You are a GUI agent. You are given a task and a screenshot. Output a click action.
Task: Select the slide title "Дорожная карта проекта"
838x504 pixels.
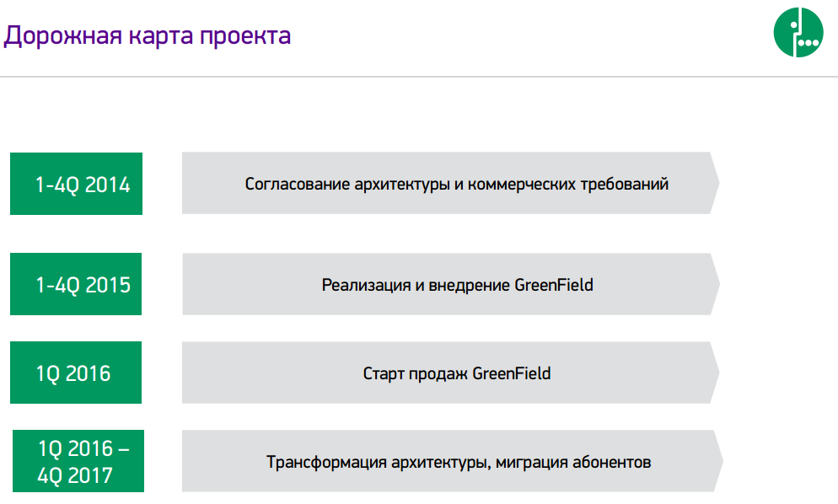click(x=148, y=35)
